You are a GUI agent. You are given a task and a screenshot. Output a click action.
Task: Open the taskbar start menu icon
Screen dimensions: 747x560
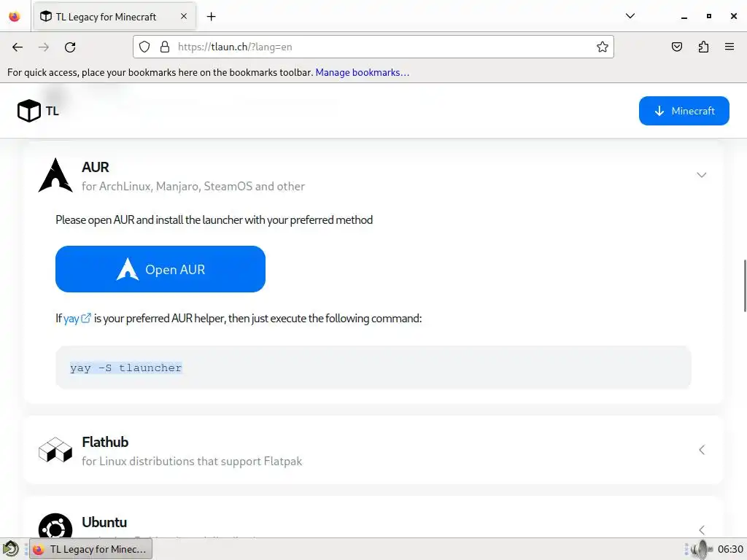[10, 549]
